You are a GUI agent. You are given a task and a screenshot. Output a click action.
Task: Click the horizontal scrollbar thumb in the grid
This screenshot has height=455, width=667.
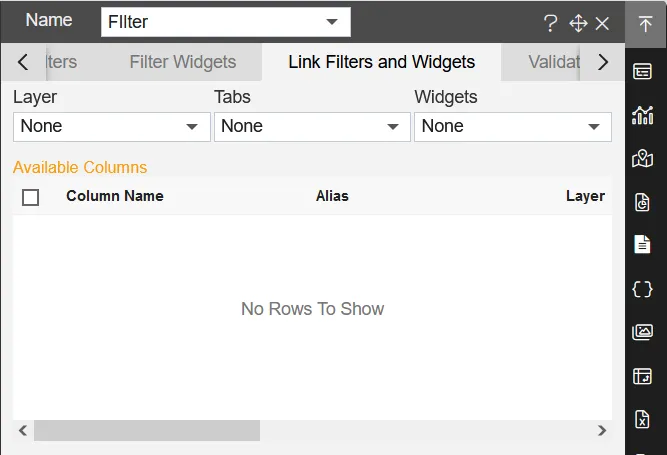tap(146, 431)
